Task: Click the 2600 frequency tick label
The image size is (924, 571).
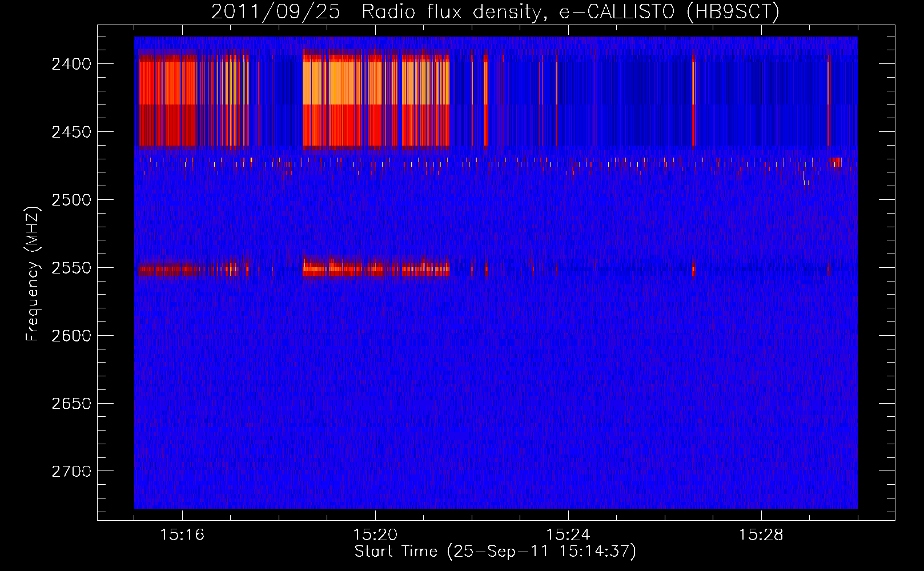Action: [x=71, y=336]
